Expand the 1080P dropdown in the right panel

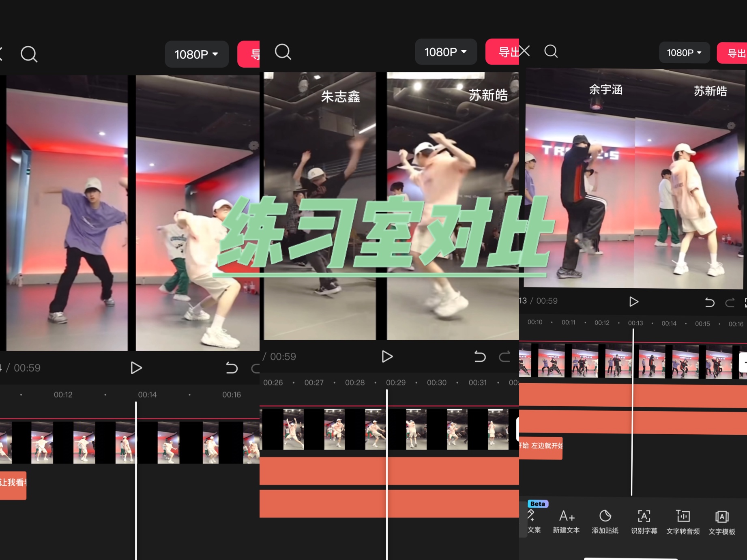click(684, 53)
